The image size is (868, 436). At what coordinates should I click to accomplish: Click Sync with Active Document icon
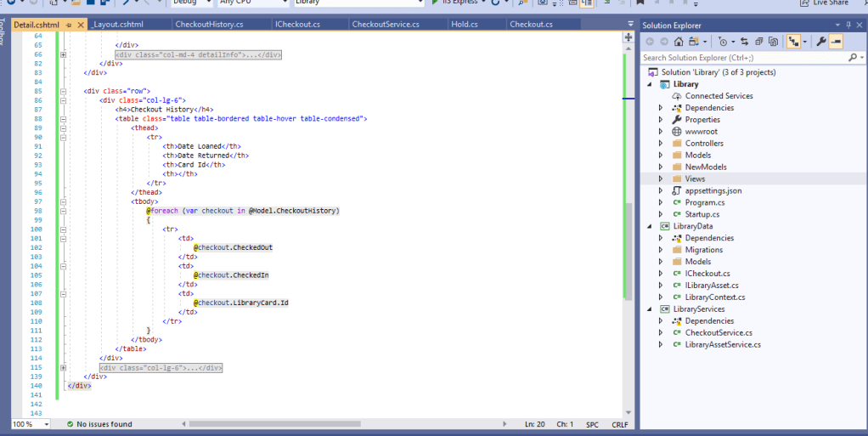click(x=743, y=42)
